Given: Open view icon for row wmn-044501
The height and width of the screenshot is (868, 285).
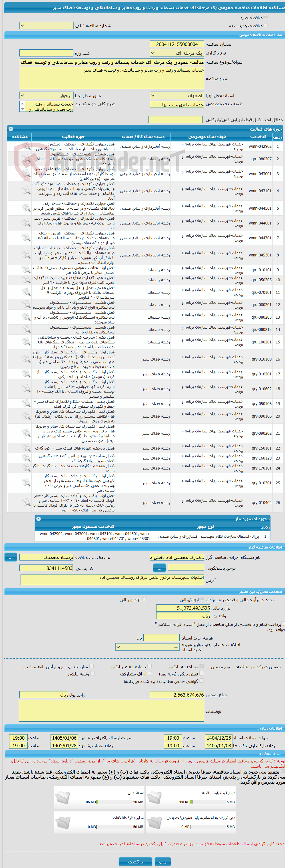Looking at the screenshot, I should click(x=26, y=208).
